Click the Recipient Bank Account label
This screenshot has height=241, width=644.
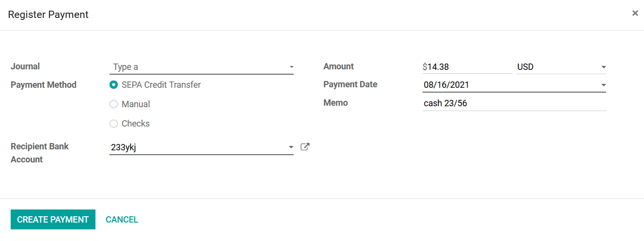pyautogui.click(x=40, y=153)
